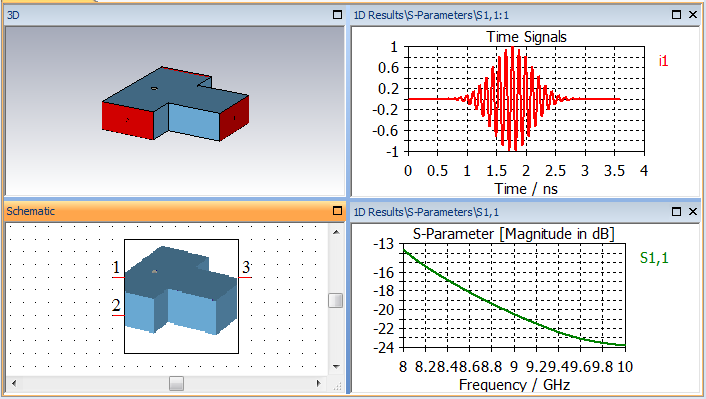706x399 pixels.
Task: Click port 3 pin on schematic block
Action: pos(245,277)
